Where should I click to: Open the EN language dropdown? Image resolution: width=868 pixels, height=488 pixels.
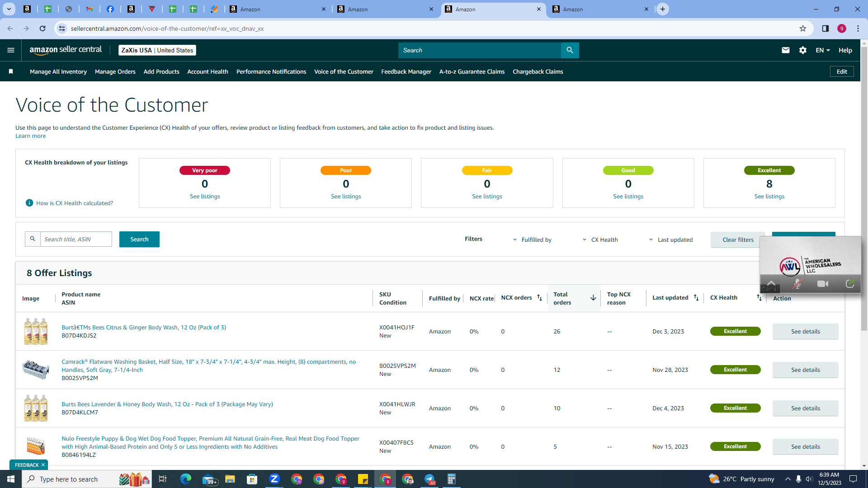(x=823, y=50)
